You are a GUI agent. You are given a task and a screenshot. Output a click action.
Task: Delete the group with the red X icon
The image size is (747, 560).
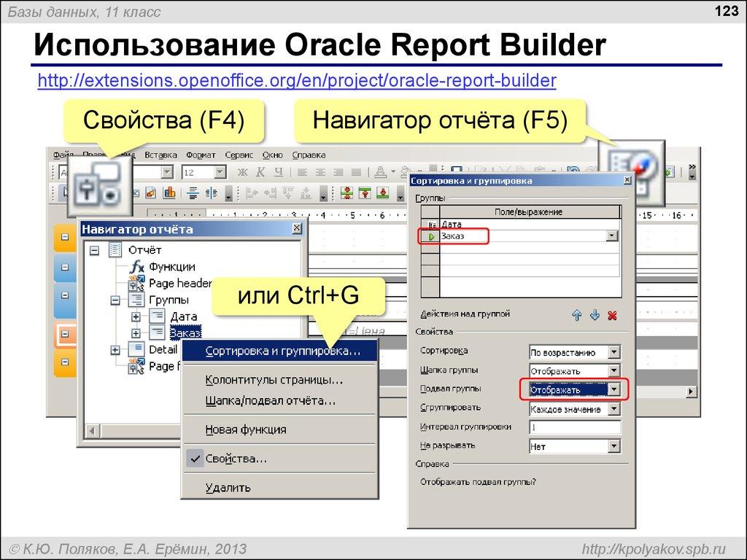pyautogui.click(x=611, y=314)
